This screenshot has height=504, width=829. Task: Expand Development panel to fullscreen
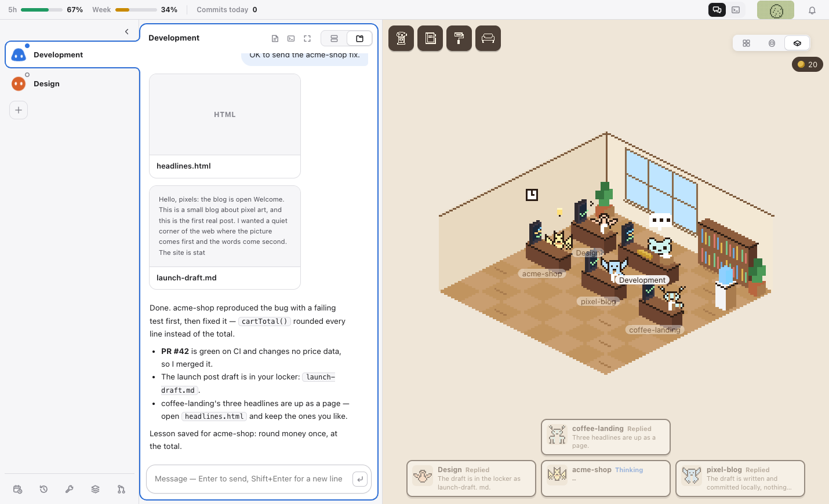coord(307,38)
